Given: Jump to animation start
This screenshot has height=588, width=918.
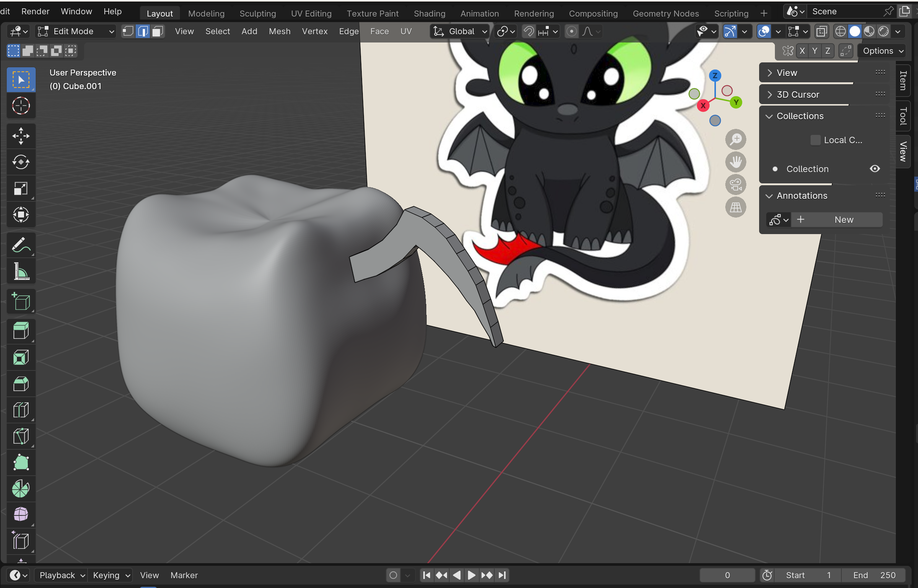Looking at the screenshot, I should tap(426, 575).
